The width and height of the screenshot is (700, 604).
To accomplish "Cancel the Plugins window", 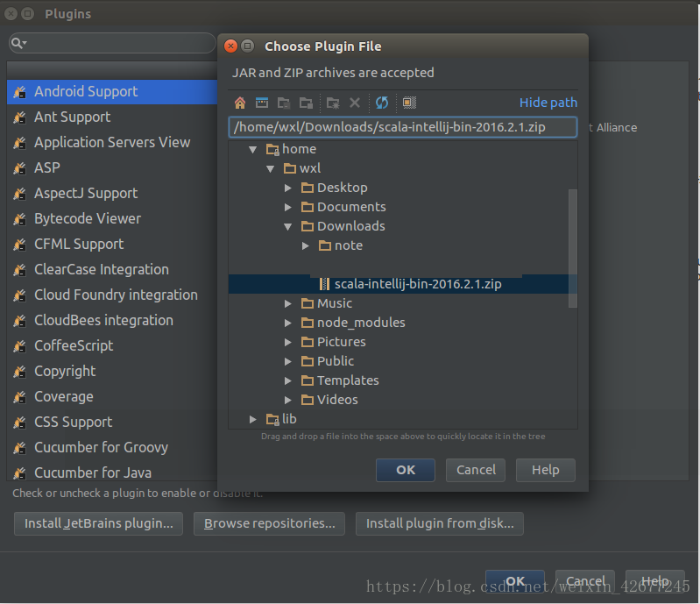I will (585, 581).
